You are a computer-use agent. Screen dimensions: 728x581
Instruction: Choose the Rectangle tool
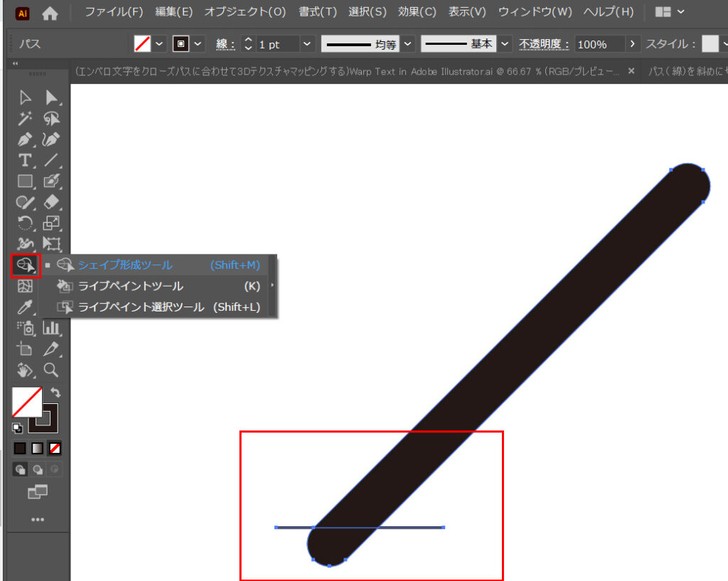point(25,181)
